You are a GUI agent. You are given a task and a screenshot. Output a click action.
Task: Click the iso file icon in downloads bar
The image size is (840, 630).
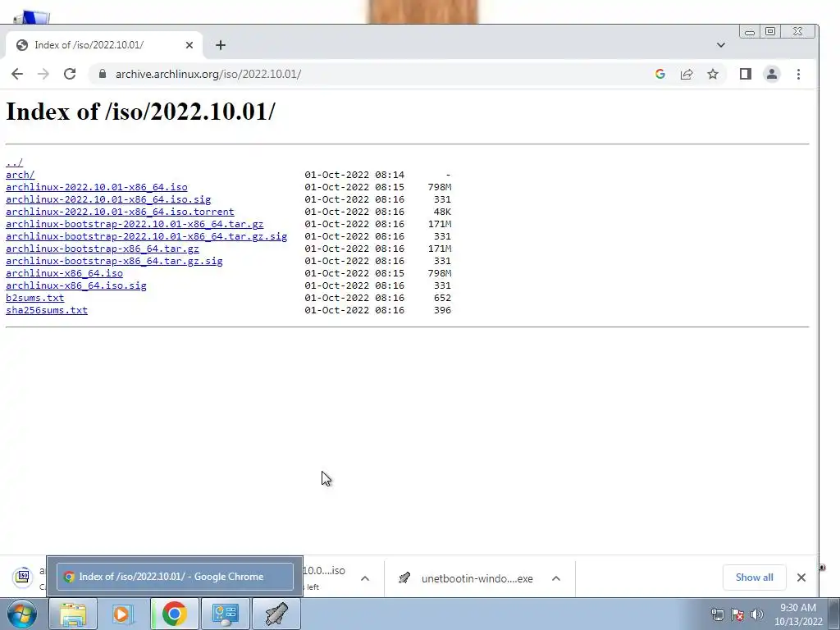22,577
